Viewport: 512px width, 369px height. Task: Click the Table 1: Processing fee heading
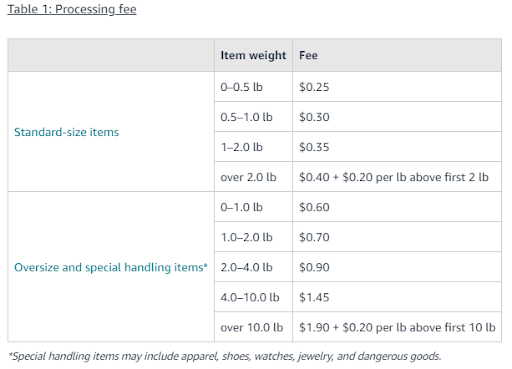72,9
